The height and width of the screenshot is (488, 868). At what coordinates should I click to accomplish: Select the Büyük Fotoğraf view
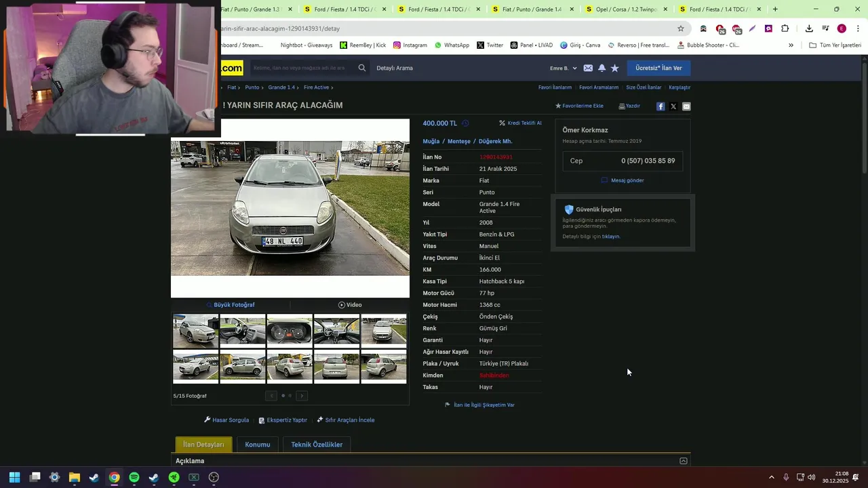[x=231, y=305]
